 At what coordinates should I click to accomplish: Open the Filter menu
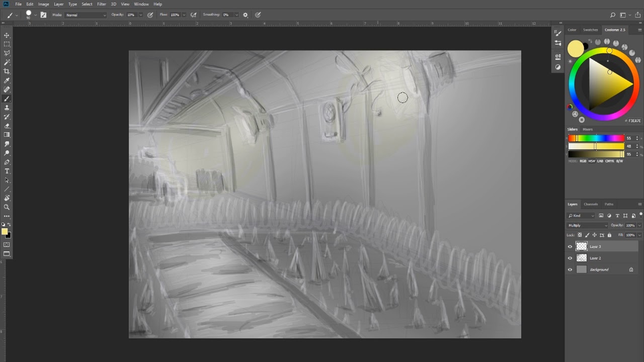pos(102,4)
